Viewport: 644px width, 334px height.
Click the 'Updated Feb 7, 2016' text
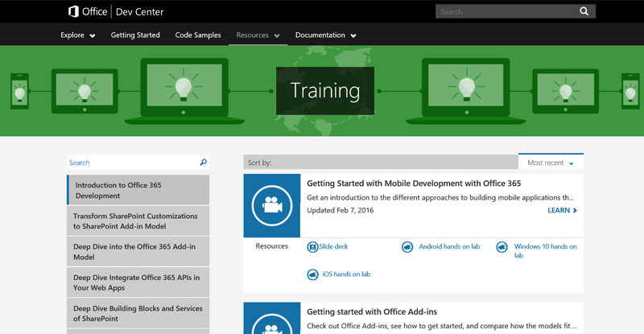[x=340, y=210]
